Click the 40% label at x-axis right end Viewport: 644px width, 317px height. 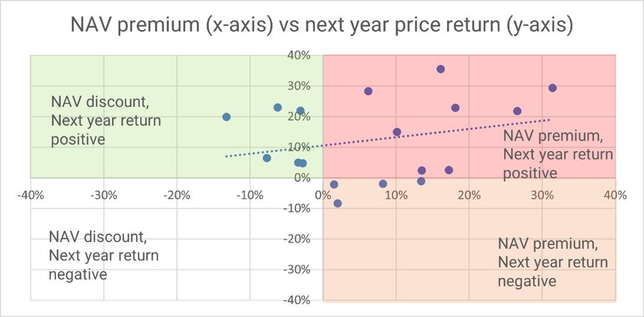tap(614, 195)
